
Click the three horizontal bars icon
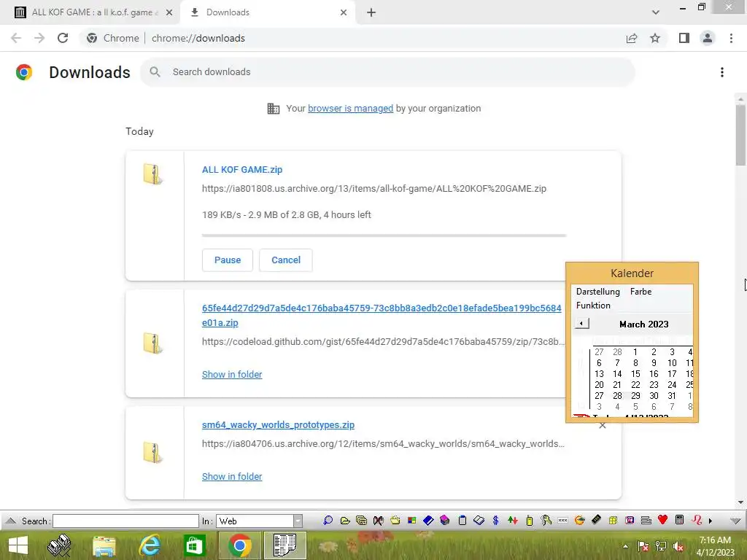646,521
